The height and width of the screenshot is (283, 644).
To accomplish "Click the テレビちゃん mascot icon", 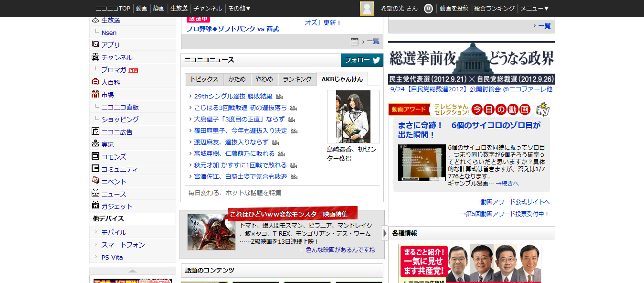I will [542, 109].
